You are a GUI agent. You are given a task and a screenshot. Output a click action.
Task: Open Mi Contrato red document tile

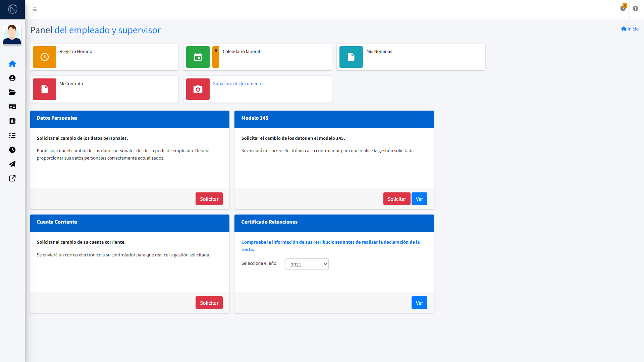[x=45, y=89]
